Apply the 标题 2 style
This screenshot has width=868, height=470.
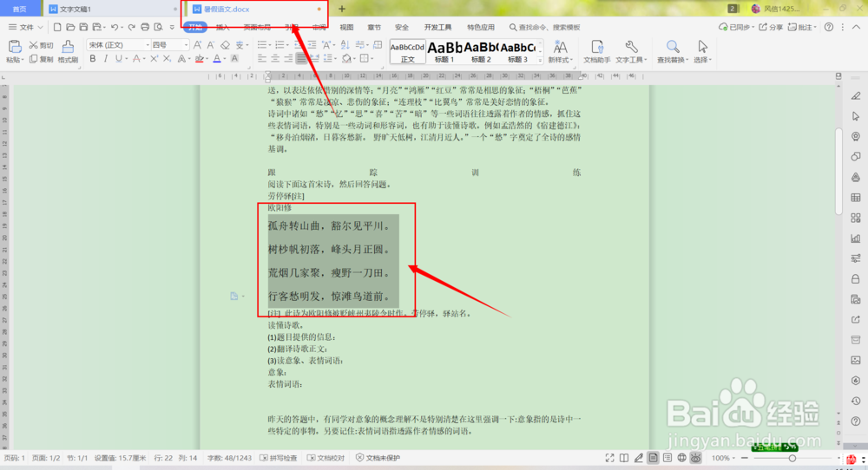click(481, 51)
